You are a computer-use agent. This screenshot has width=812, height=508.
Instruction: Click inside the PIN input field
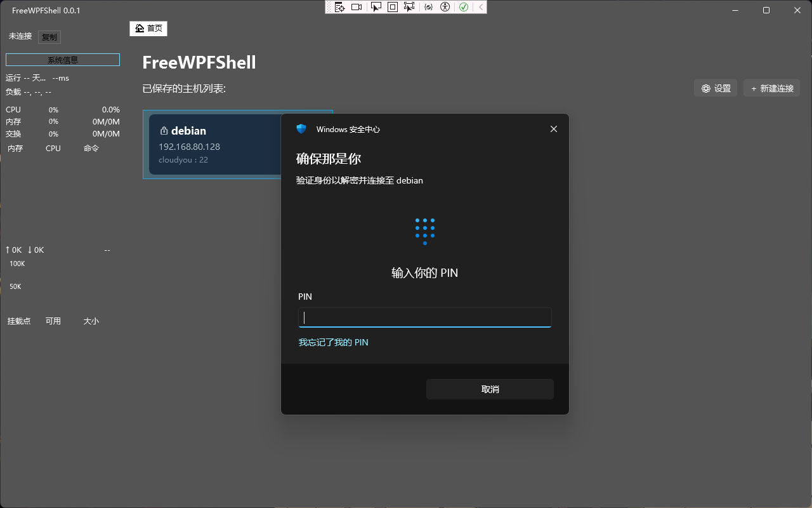[424, 317]
